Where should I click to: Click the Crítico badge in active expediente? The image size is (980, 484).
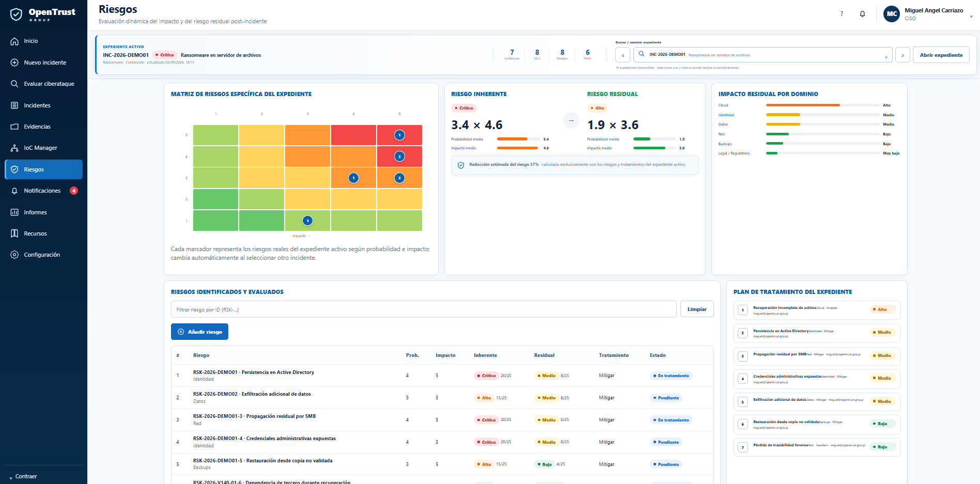[x=165, y=55]
